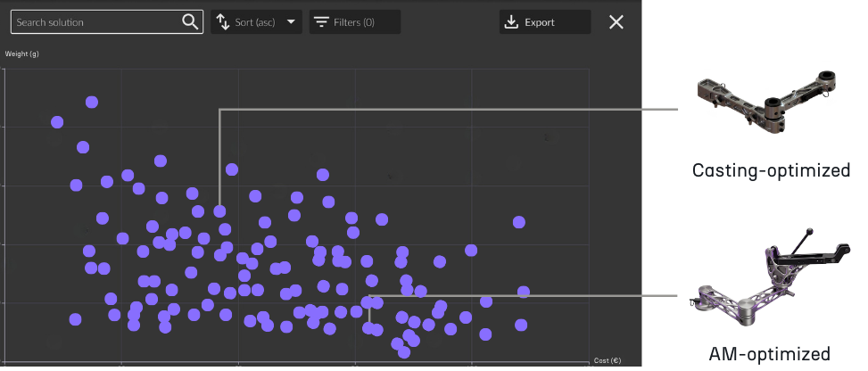The image size is (868, 371).
Task: Click the filter lines icon
Action: [321, 22]
